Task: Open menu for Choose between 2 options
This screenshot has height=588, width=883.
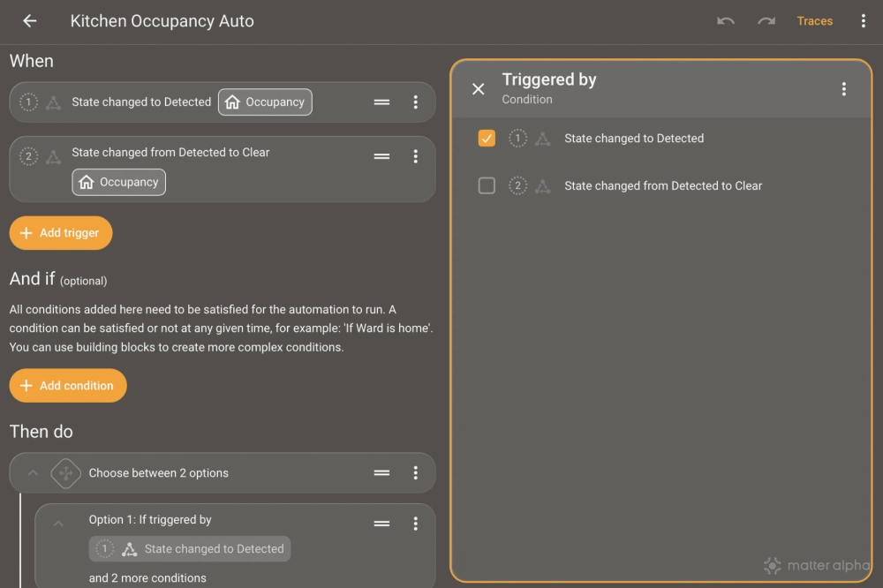Action: point(416,472)
